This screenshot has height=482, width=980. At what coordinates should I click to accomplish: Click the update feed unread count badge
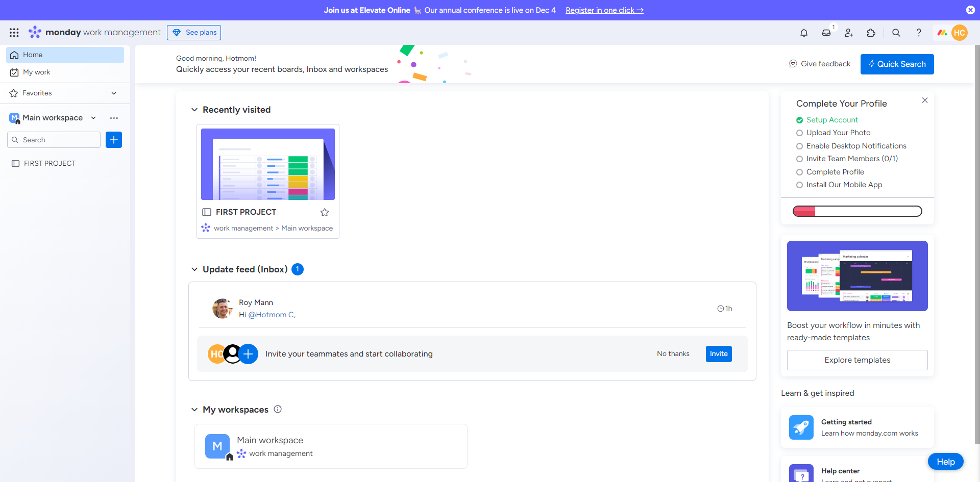[x=298, y=269]
